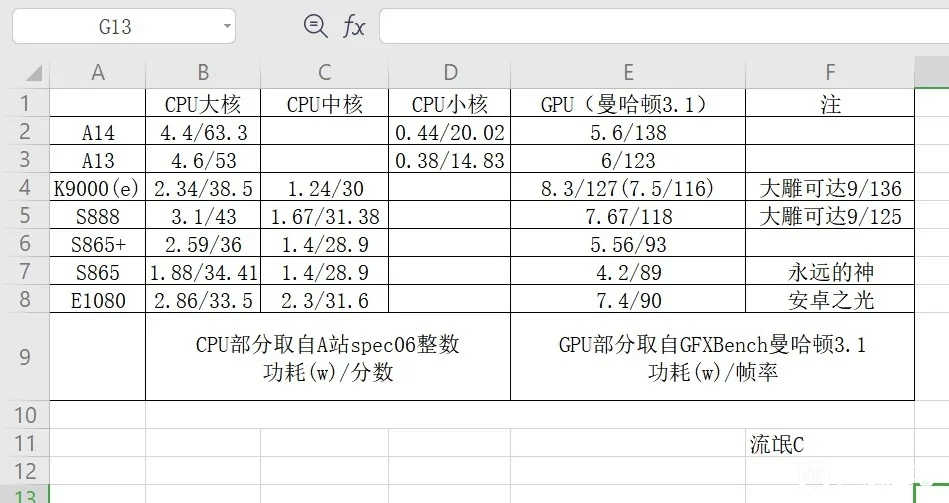Click the cell with 7.67/118
The image size is (949, 503).
[x=628, y=215]
